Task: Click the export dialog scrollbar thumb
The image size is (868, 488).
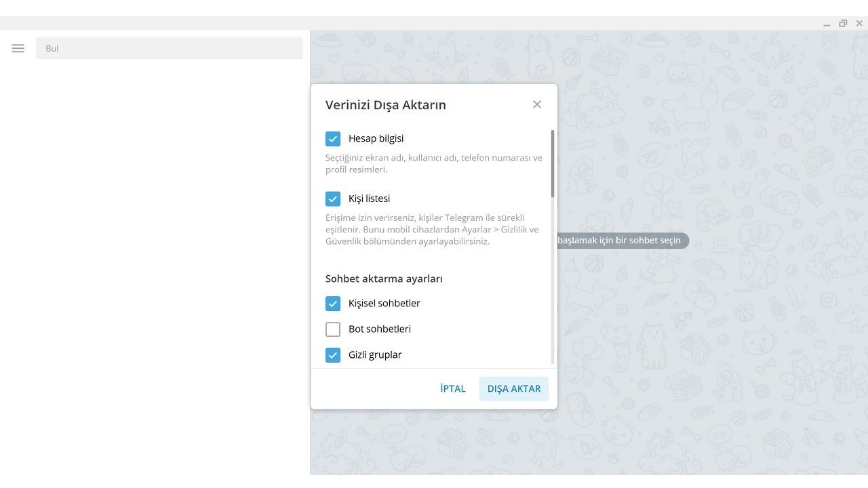Action: click(553, 163)
